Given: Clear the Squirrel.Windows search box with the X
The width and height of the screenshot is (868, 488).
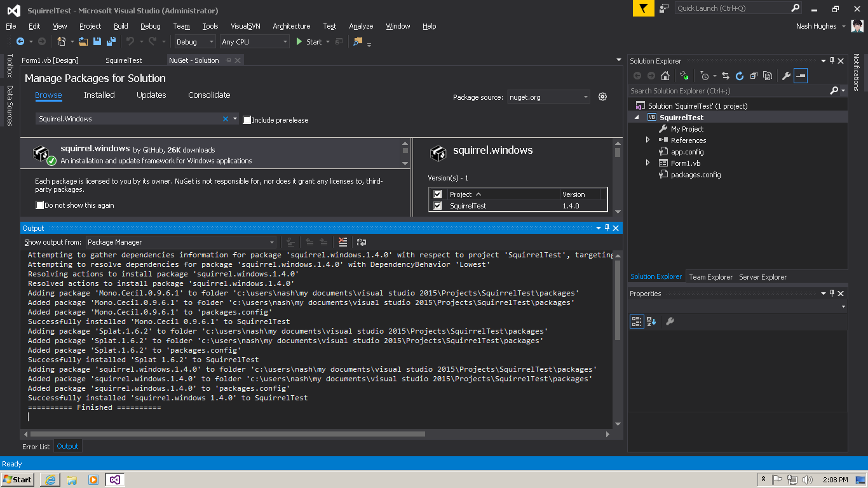Looking at the screenshot, I should 225,118.
